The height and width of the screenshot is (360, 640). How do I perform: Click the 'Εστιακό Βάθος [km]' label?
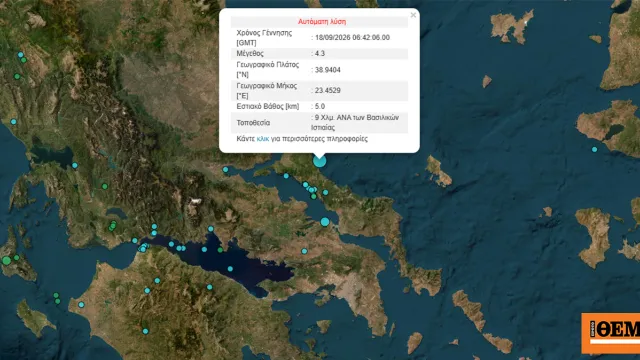point(268,107)
